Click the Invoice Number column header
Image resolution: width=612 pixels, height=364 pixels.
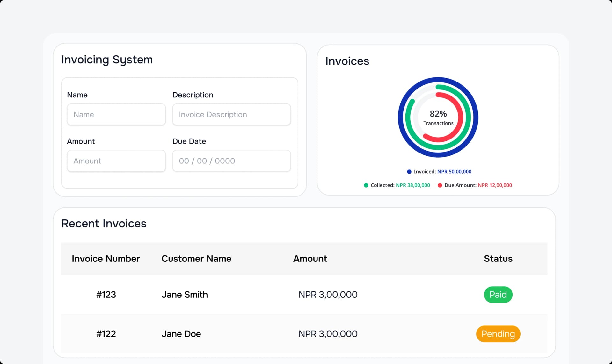coord(106,259)
